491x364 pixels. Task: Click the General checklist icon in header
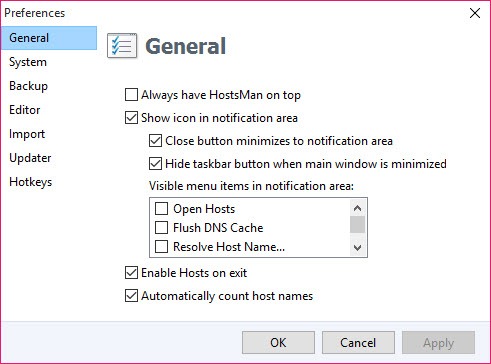click(122, 46)
